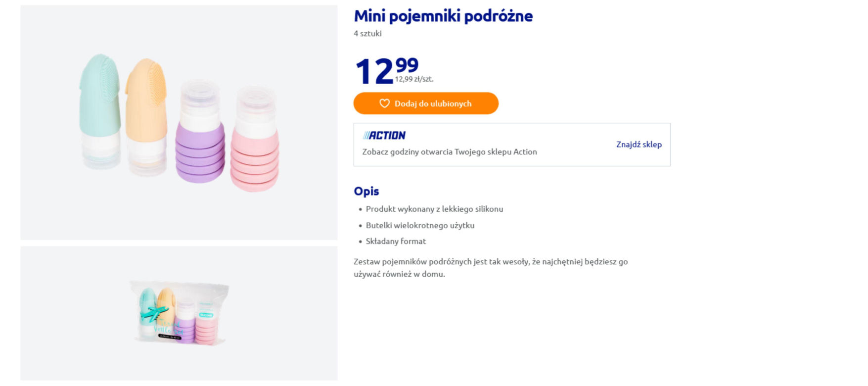Screen dimensions: 868x386
Task: Click the pink collapsible bottle
Action: 255,139
